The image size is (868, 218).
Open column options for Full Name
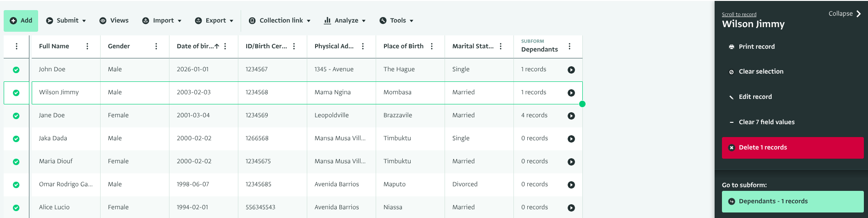pyautogui.click(x=87, y=46)
